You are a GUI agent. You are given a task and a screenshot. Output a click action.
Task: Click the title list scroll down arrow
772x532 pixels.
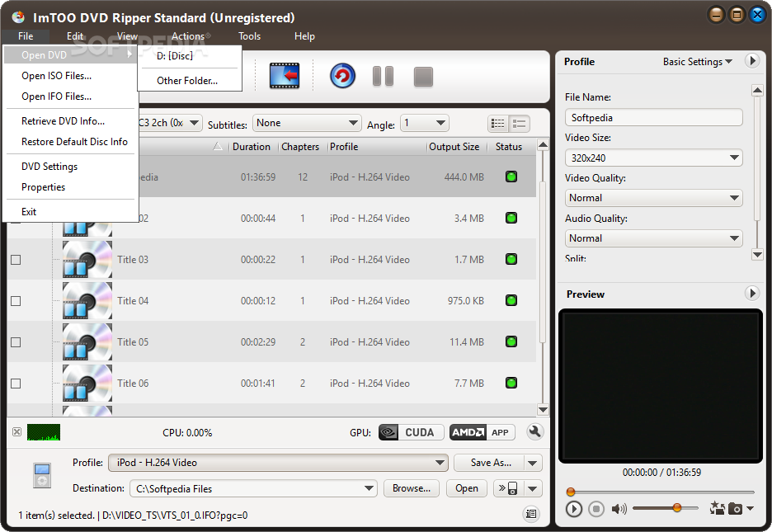(543, 409)
